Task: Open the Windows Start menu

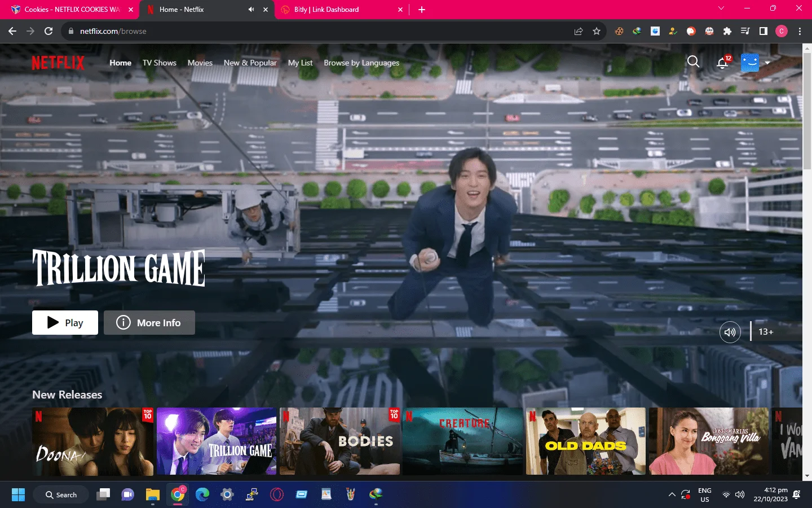Action: click(18, 495)
